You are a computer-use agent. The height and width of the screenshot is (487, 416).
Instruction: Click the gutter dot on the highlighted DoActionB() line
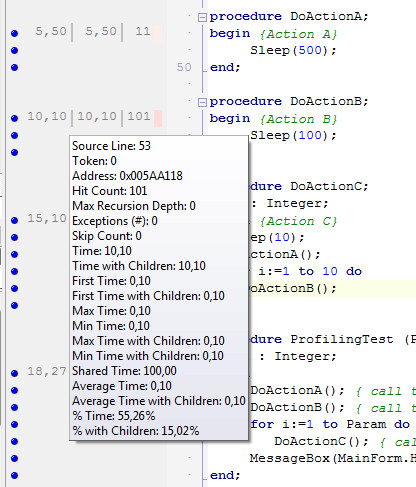14,288
